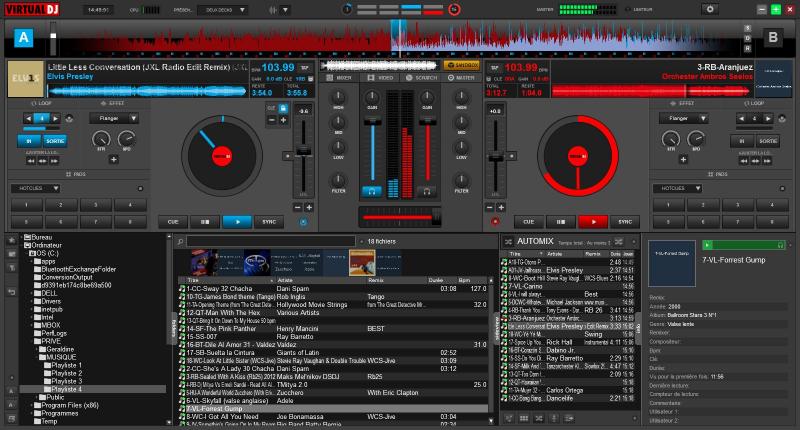Start playback on deck A
The width and height of the screenshot is (800, 430).
[237, 222]
